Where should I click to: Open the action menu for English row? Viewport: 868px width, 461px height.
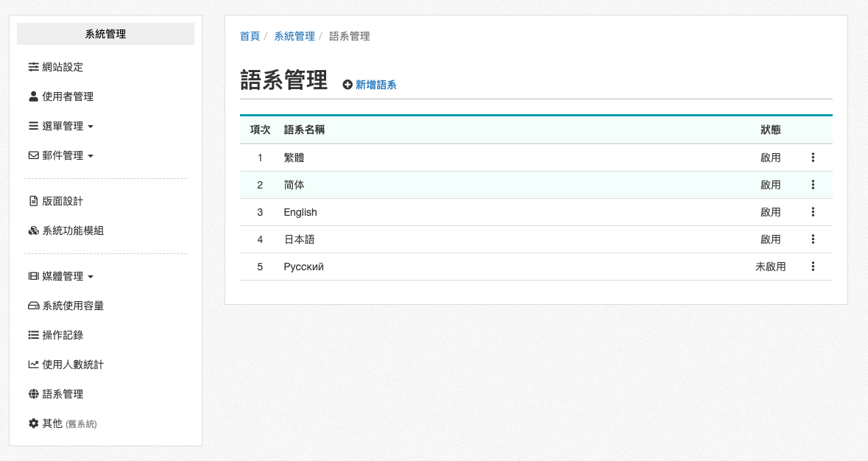pos(813,212)
